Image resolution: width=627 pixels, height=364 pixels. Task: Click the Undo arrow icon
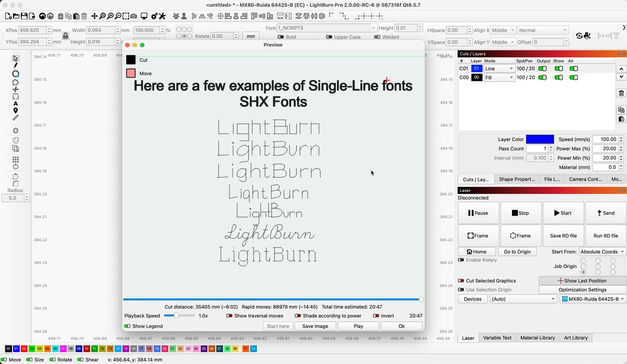42,16
